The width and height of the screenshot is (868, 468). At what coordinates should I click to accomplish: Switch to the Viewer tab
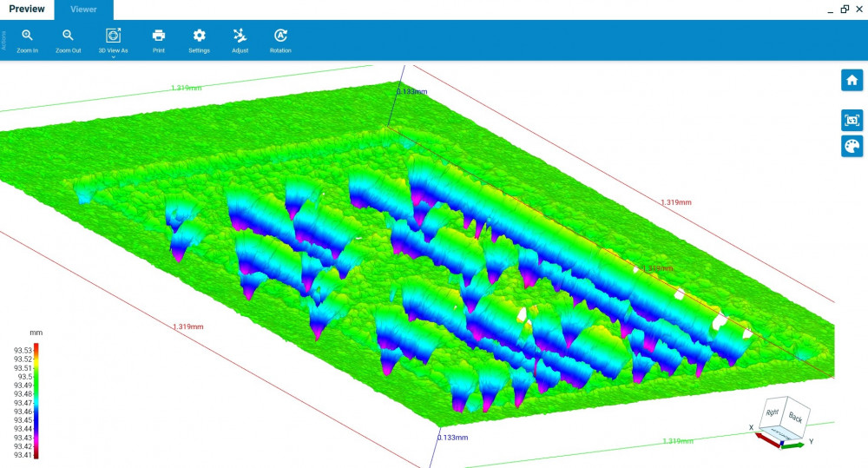tap(83, 10)
